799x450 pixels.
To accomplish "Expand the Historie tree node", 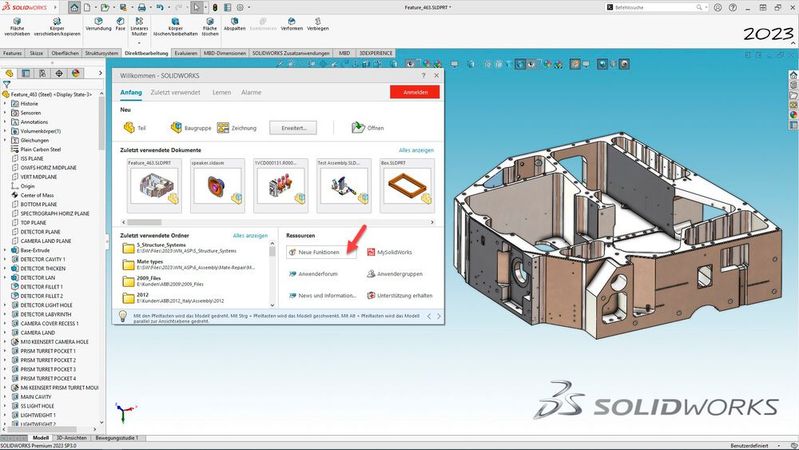I will [x=5, y=103].
